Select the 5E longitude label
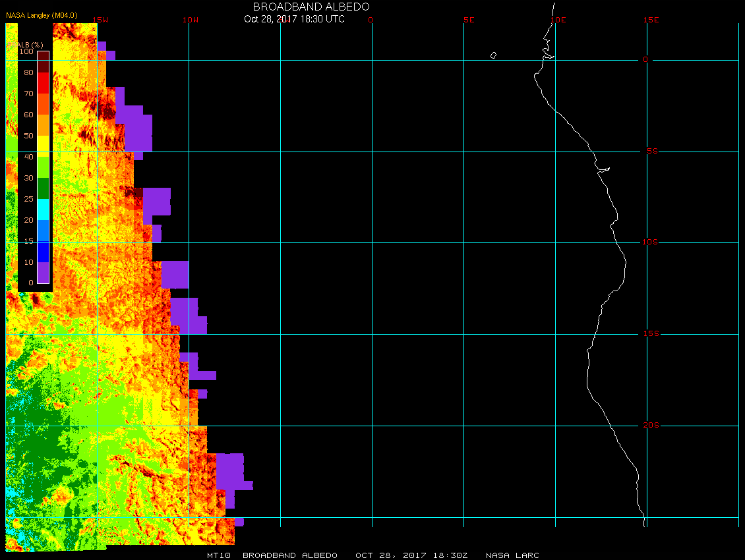This screenshot has height=560, width=745. [x=469, y=20]
